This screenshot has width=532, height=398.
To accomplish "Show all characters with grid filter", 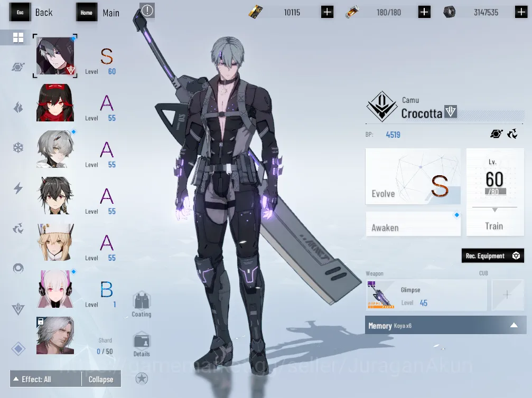I will point(18,37).
